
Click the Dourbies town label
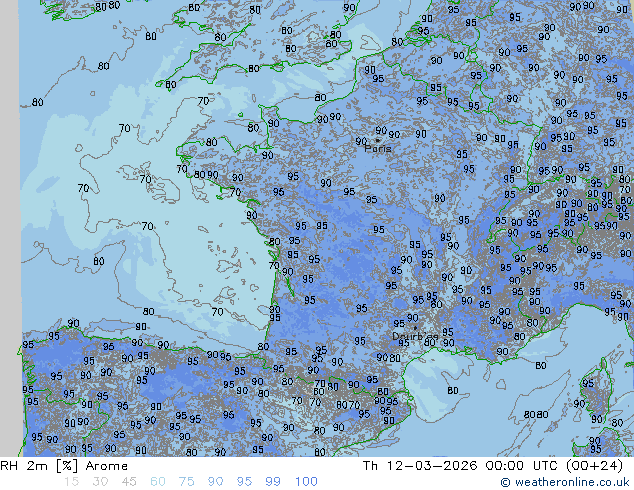tap(415, 336)
